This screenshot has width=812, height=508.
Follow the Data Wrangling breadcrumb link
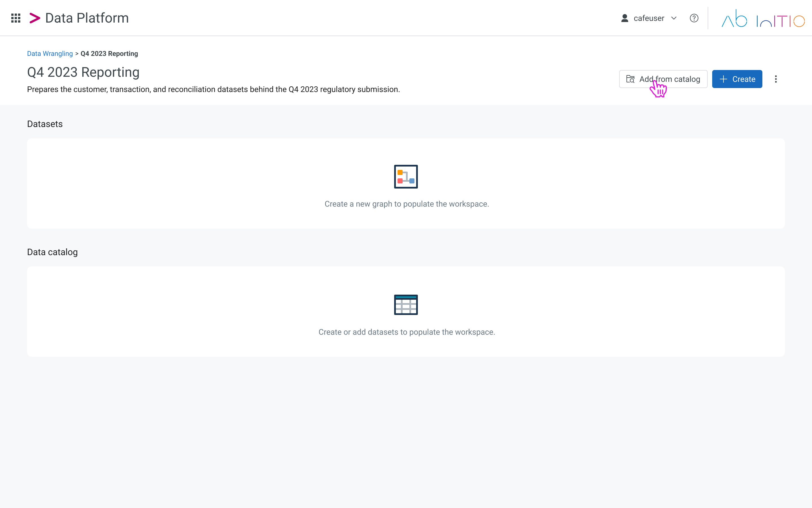50,54
